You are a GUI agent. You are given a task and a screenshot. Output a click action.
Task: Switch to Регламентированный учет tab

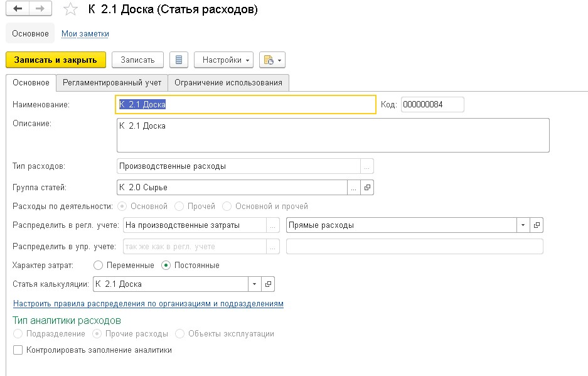(112, 82)
